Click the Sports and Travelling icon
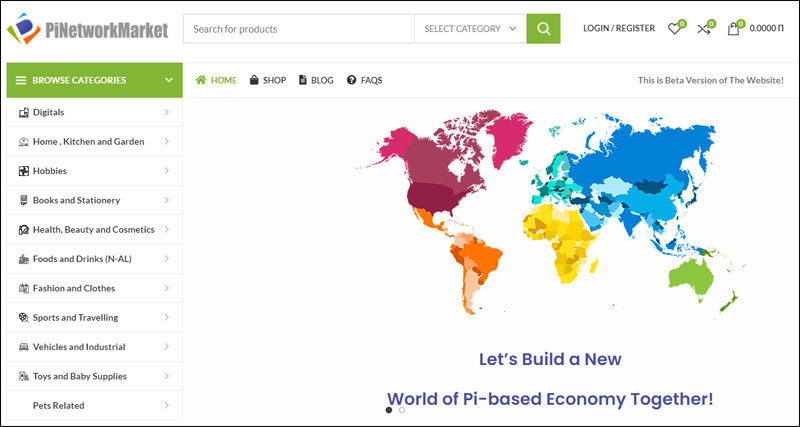Viewport: 800px width, 427px height. pyautogui.click(x=23, y=318)
